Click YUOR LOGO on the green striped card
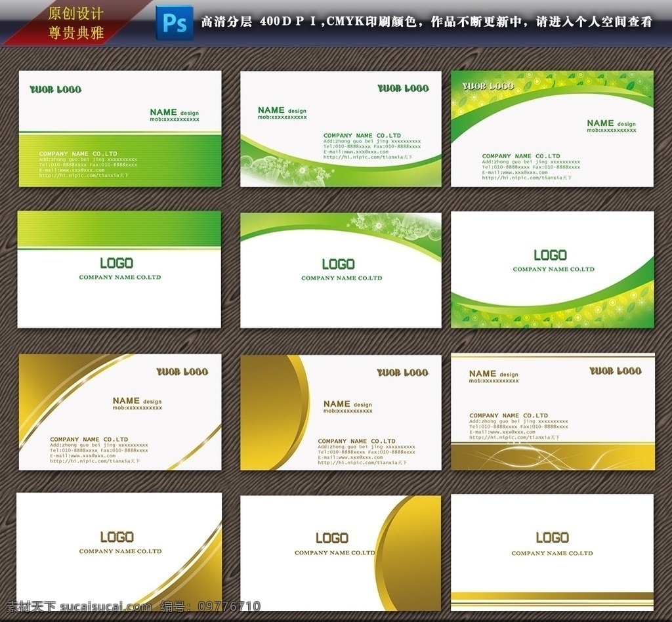The image size is (672, 622). (x=55, y=89)
